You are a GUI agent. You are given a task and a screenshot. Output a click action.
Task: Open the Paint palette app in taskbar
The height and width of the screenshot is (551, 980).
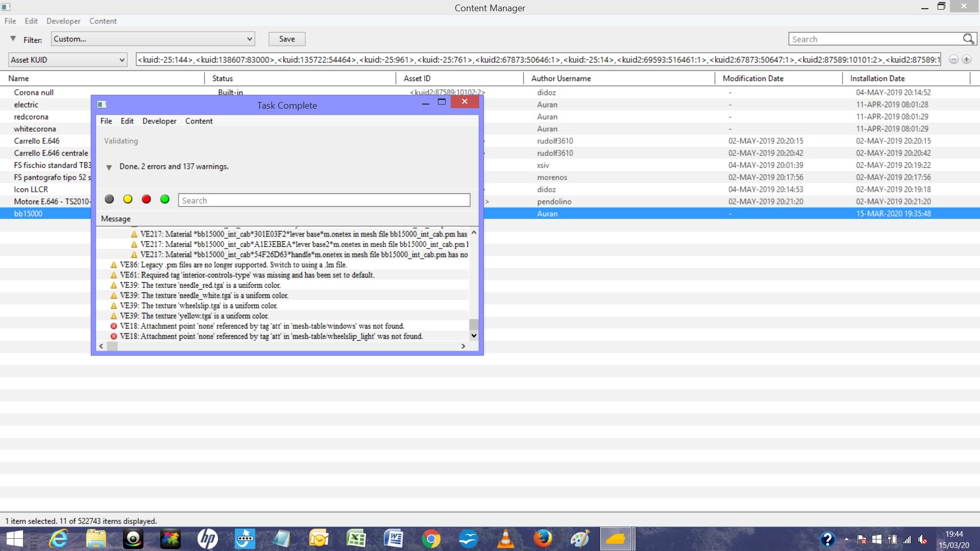click(580, 539)
